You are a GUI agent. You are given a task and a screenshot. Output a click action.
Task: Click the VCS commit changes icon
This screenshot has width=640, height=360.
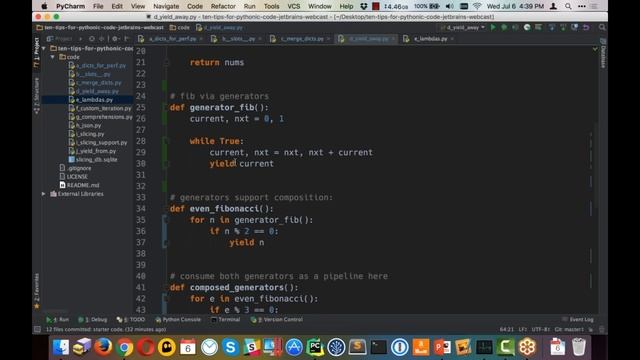563,27
